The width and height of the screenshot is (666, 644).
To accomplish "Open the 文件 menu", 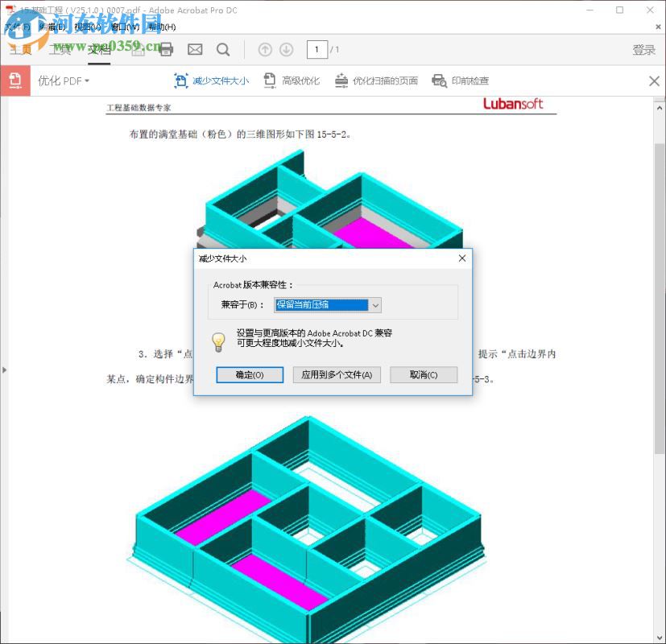I will (14, 27).
